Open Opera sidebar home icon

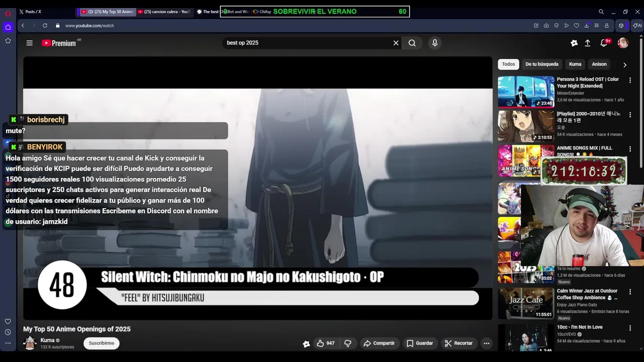(8, 27)
